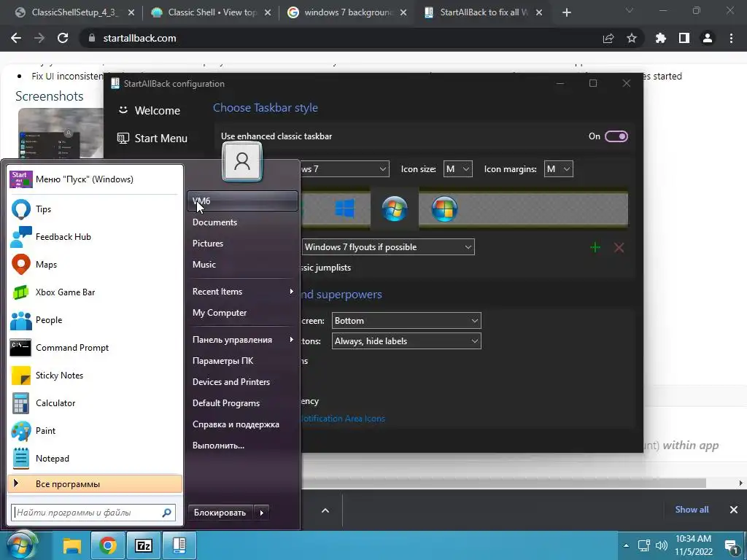
Task: Reload the page in Chrome
Action: [63, 38]
